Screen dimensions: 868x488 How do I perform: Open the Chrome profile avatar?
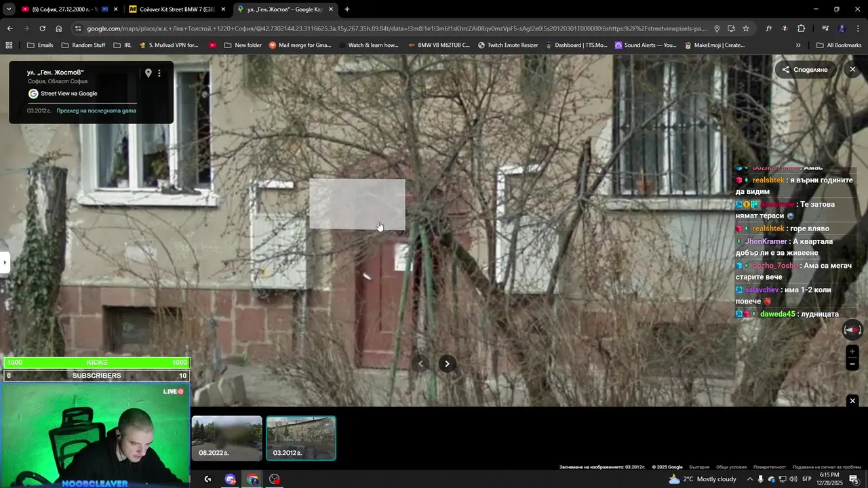click(x=842, y=28)
